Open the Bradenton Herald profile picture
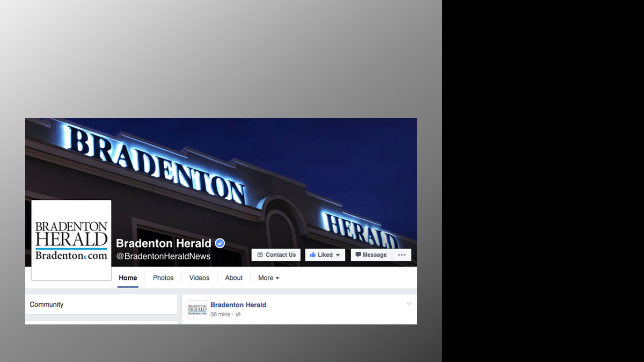644x362 pixels. coord(71,240)
